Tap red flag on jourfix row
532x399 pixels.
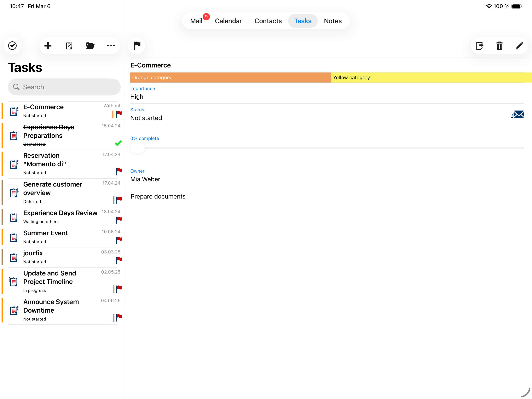(119, 260)
